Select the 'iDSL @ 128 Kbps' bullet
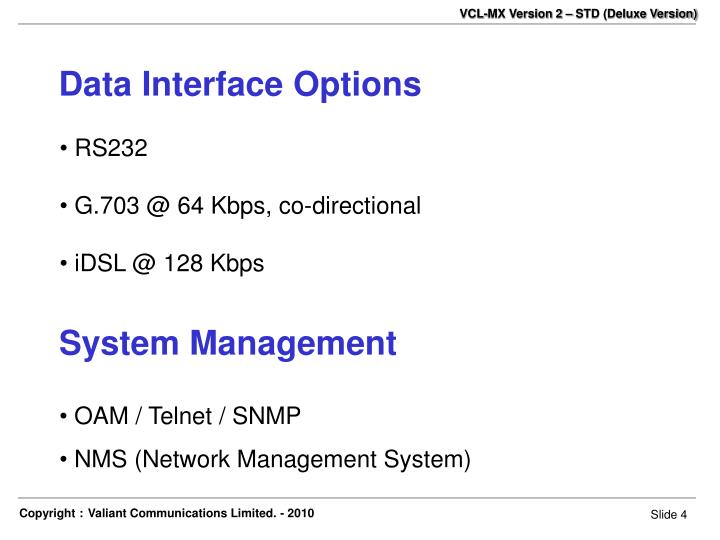 169,264
